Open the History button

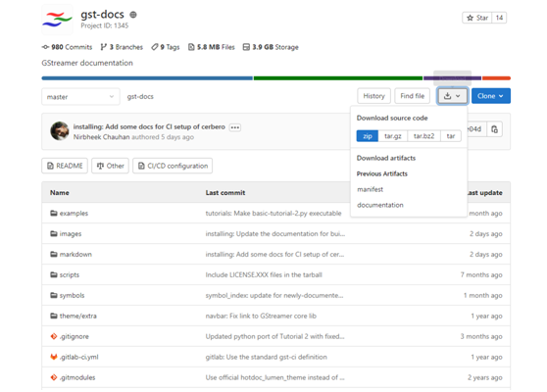(373, 96)
